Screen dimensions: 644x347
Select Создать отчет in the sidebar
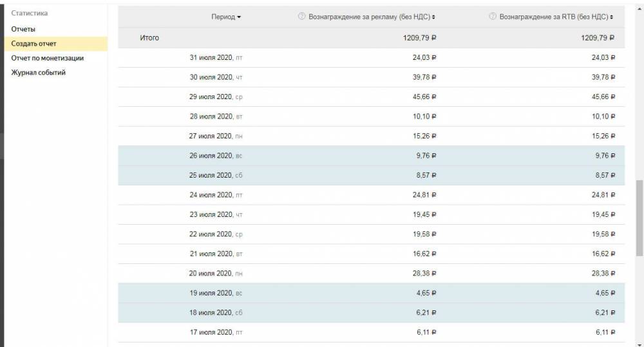tap(33, 44)
